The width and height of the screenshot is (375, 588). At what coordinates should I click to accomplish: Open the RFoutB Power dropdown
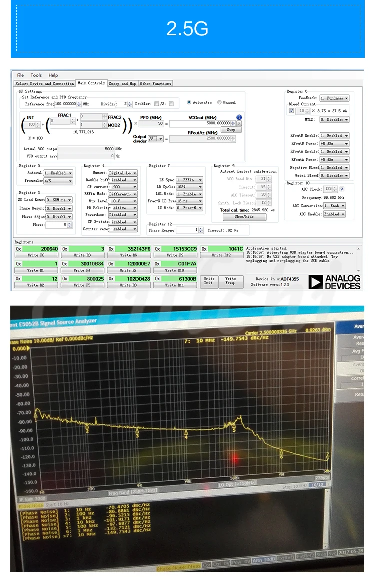click(334, 143)
